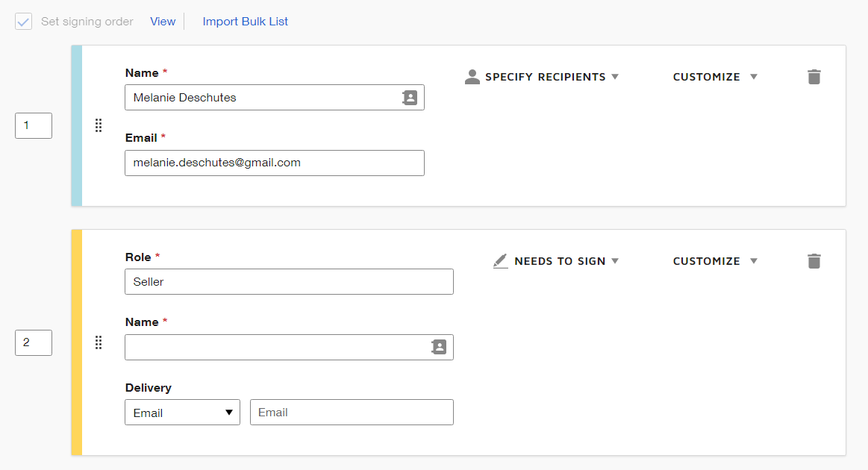Click the Role field containing Seller

click(x=289, y=282)
